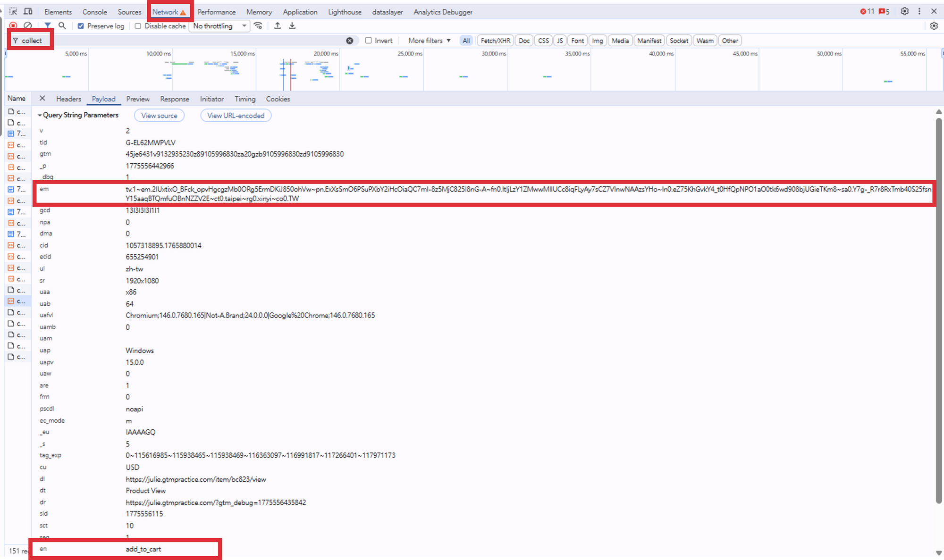Click the inspect element picker icon
The height and width of the screenshot is (560, 944).
click(13, 11)
